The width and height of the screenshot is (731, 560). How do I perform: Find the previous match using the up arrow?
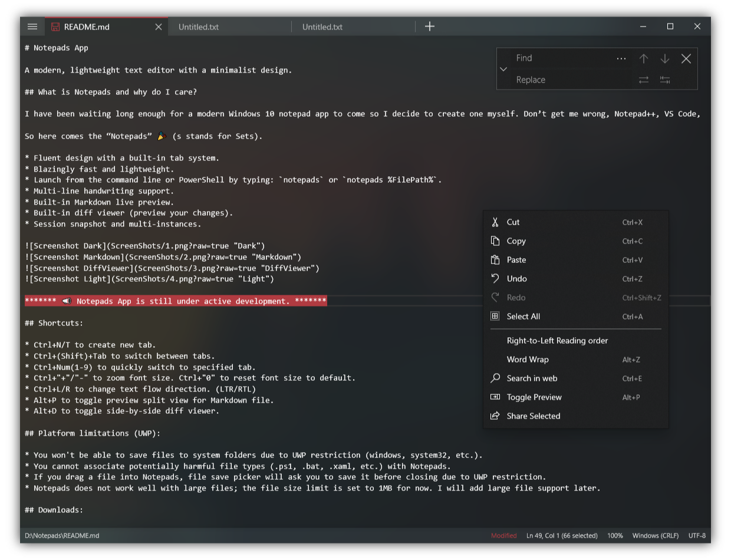tap(643, 58)
